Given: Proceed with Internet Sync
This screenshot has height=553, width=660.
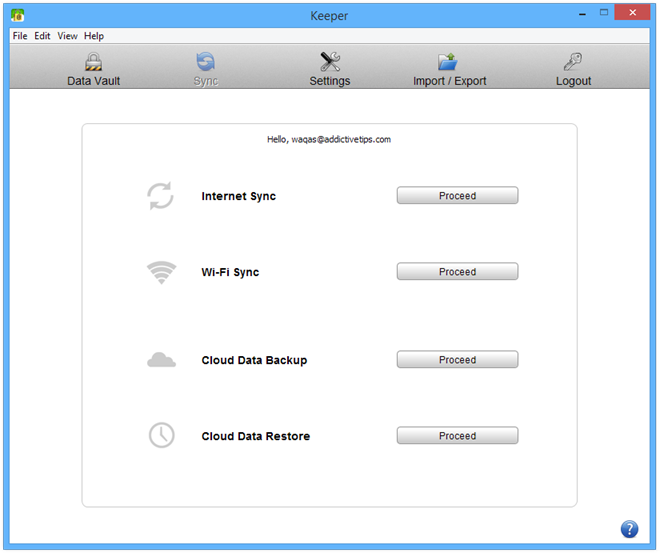Looking at the screenshot, I should coord(458,196).
